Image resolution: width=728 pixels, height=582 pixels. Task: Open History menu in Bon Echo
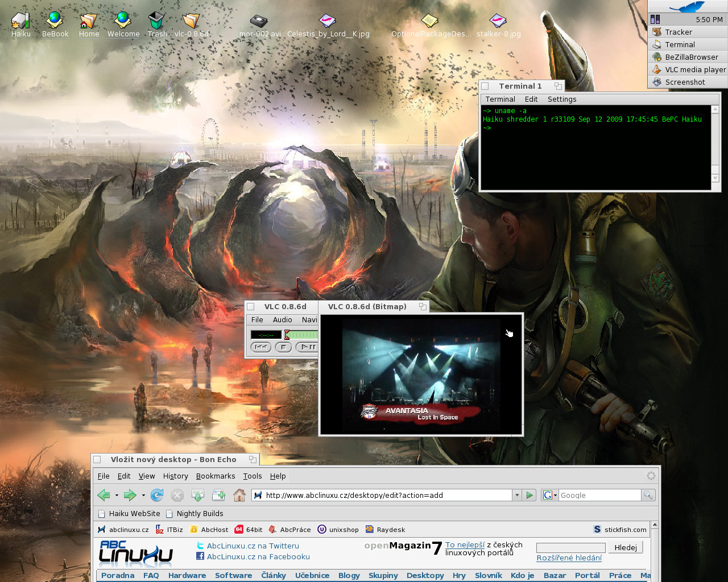pyautogui.click(x=176, y=476)
